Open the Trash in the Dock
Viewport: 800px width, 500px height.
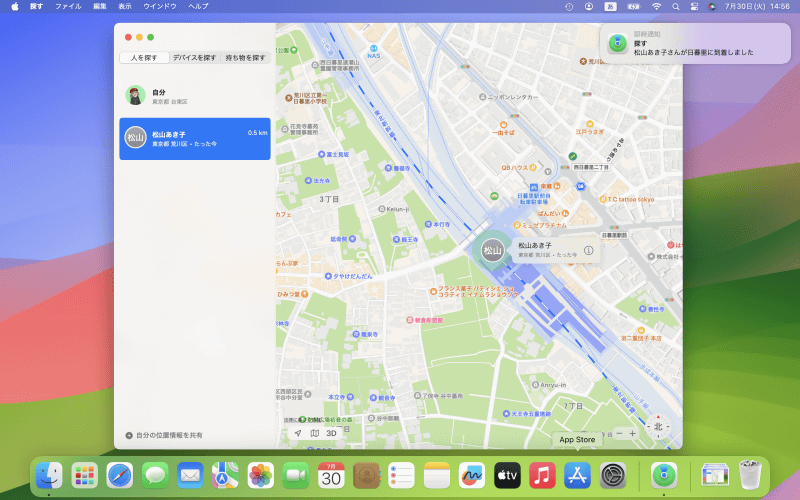point(750,476)
